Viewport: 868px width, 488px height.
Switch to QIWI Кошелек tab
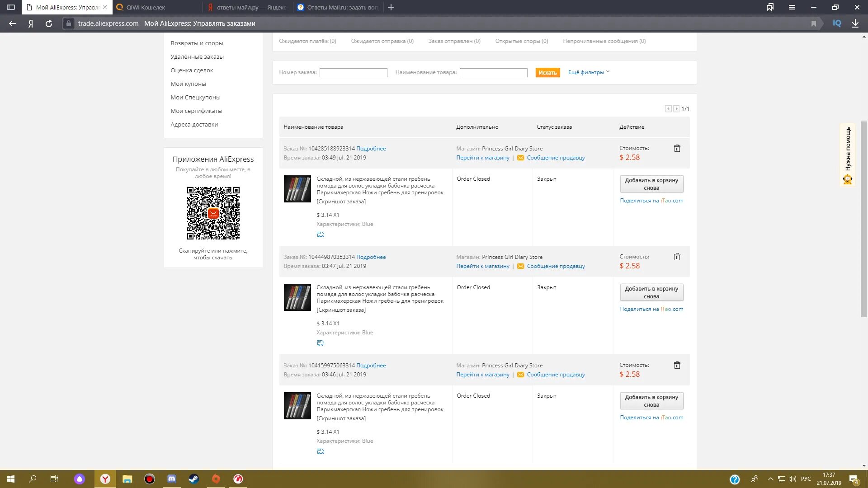(146, 7)
